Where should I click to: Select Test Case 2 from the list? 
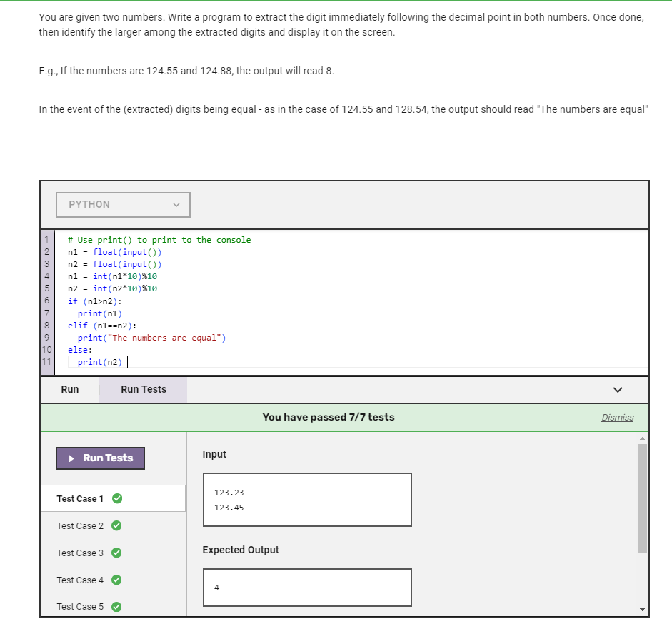80,525
